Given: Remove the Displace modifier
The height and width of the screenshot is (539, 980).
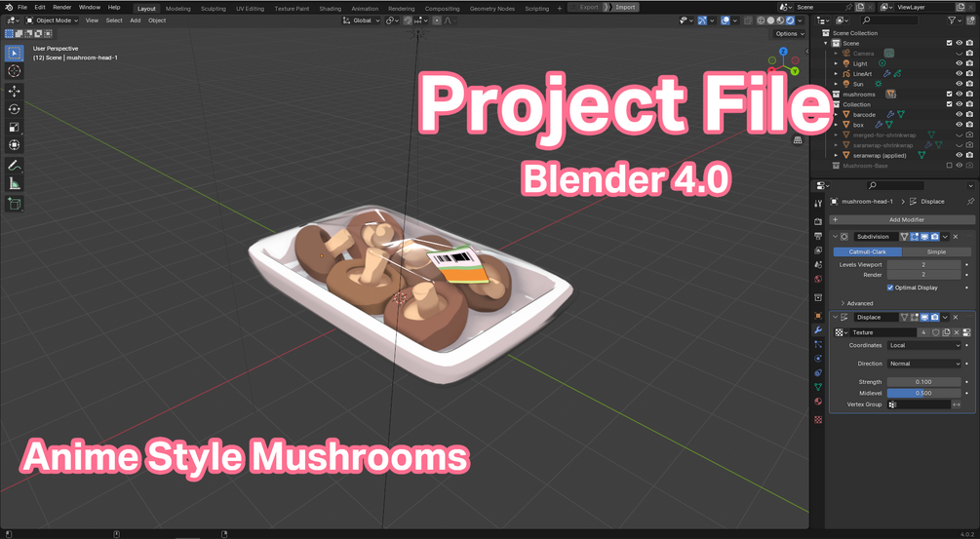Looking at the screenshot, I should click(x=956, y=318).
